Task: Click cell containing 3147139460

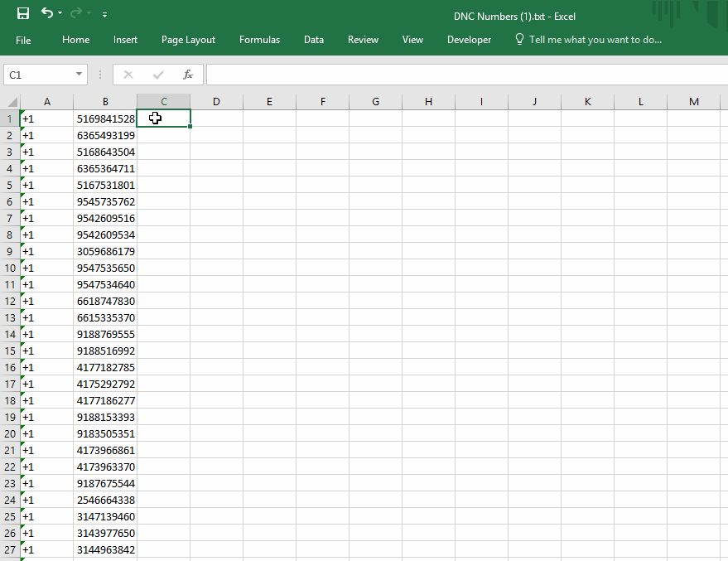Action: [x=105, y=516]
